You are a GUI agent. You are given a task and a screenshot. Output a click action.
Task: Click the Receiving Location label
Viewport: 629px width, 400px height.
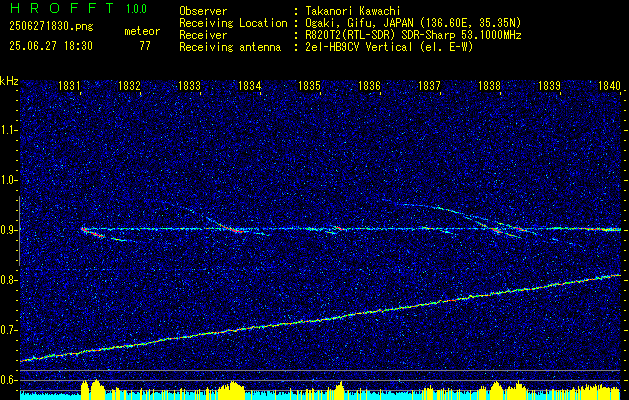click(x=233, y=23)
